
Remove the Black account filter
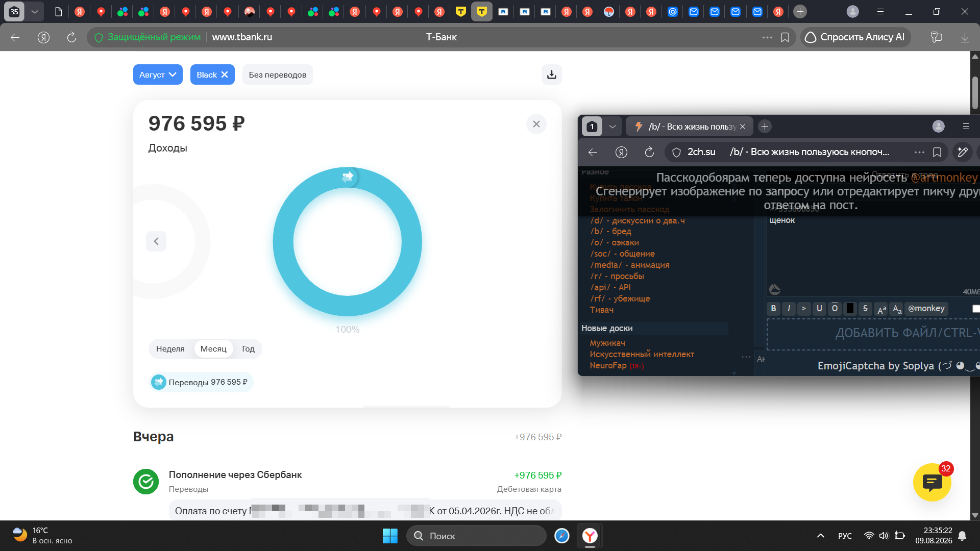click(225, 74)
